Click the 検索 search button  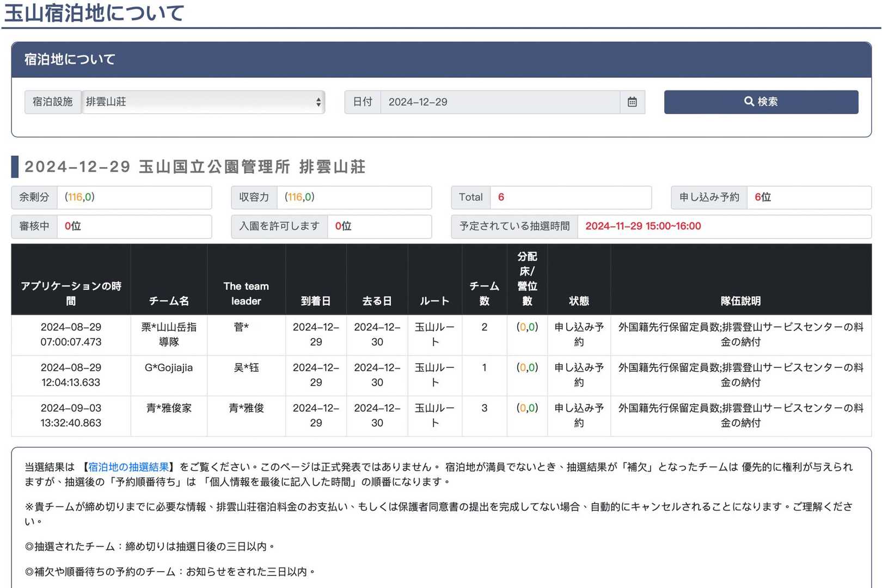coord(761,102)
